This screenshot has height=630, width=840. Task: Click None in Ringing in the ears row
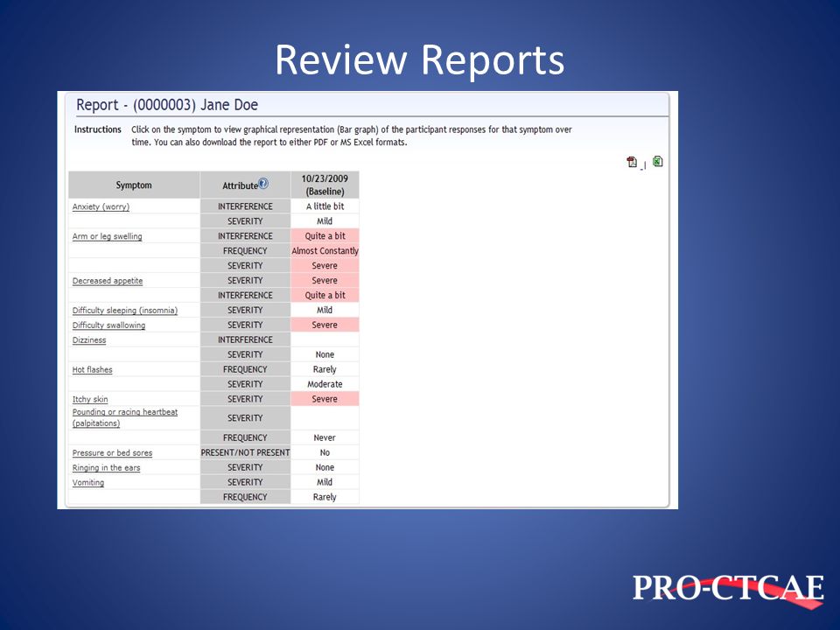click(325, 467)
